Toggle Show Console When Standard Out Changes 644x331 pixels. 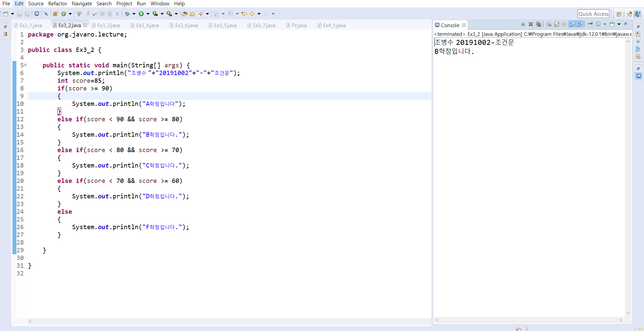click(x=572, y=24)
